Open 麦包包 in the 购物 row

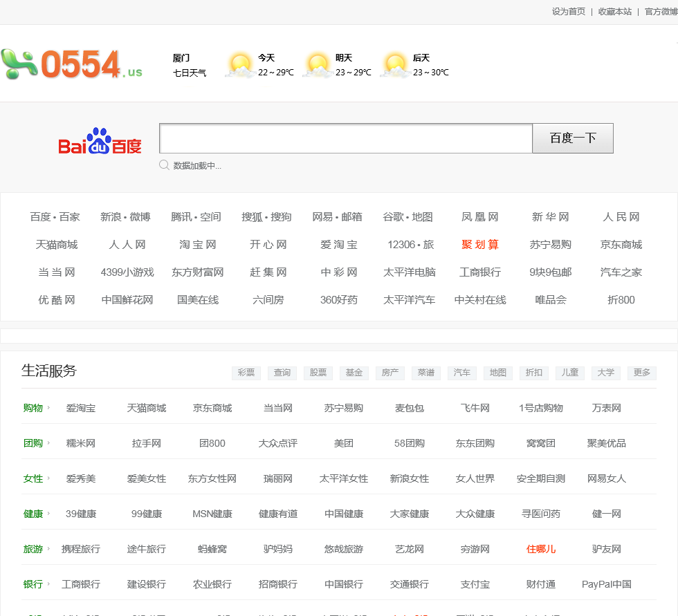click(409, 408)
